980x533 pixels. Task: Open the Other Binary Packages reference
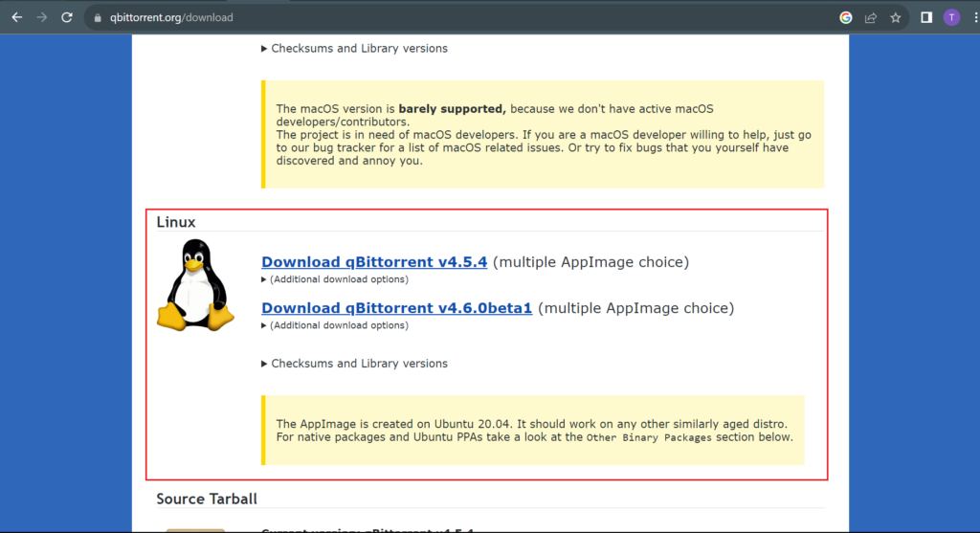pos(648,437)
